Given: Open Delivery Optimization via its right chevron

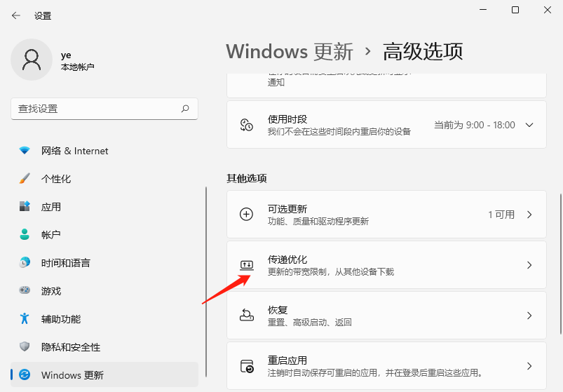Looking at the screenshot, I should coord(529,265).
